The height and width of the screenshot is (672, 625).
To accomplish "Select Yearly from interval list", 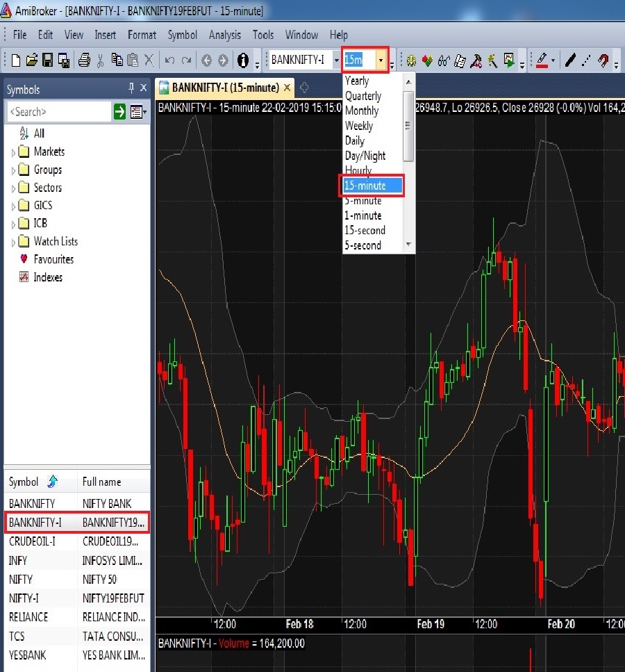I will [x=372, y=81].
